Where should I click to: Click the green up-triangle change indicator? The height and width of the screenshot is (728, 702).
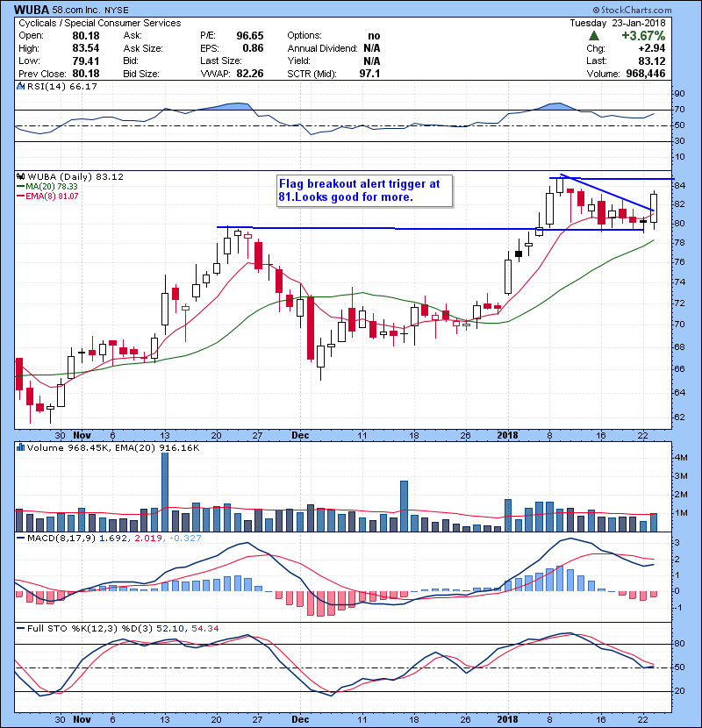[x=594, y=36]
